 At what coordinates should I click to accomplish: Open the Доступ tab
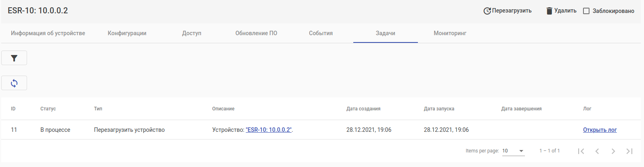click(x=191, y=33)
